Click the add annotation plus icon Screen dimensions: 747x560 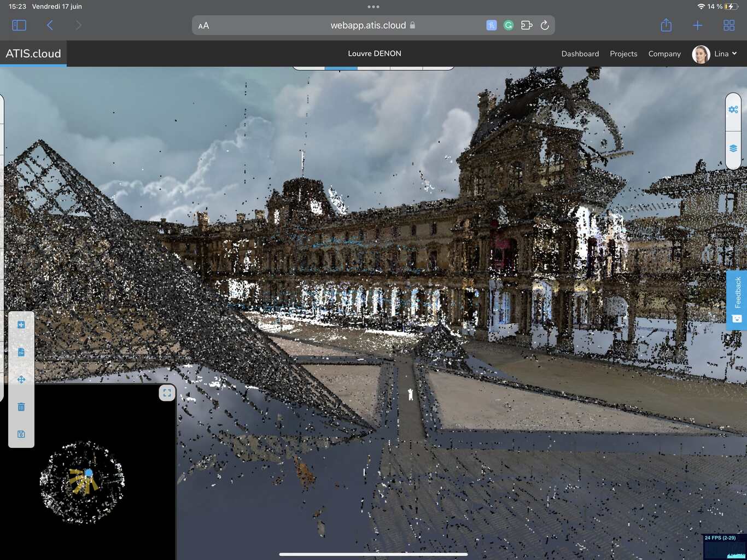point(21,324)
